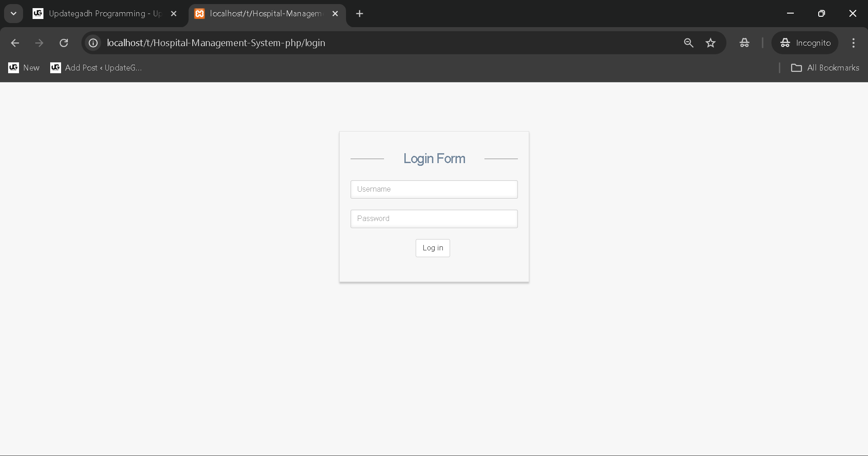Open the 'New' bookmark
The image size is (868, 456).
(x=24, y=68)
